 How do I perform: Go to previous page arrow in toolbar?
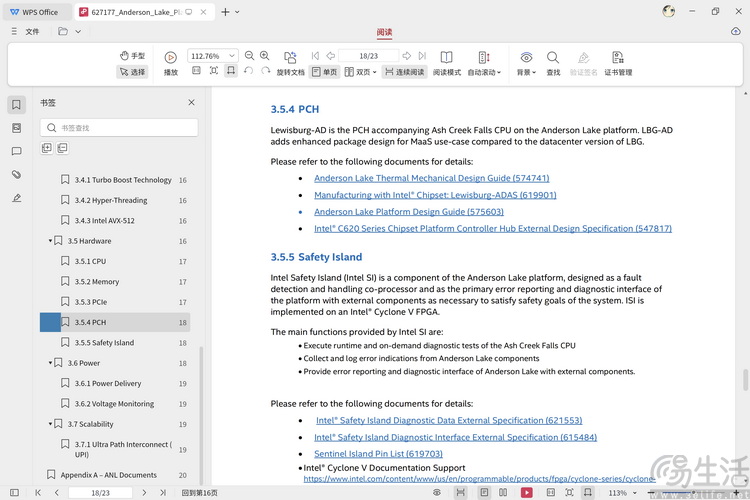[x=330, y=56]
